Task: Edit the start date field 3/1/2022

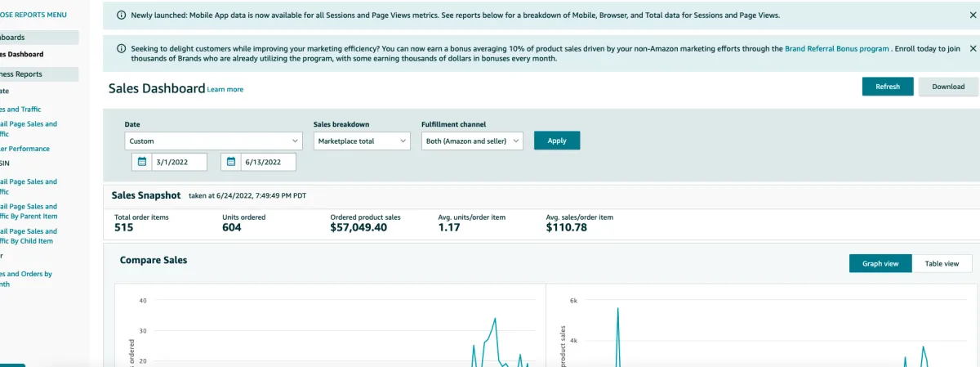Action: (178, 162)
